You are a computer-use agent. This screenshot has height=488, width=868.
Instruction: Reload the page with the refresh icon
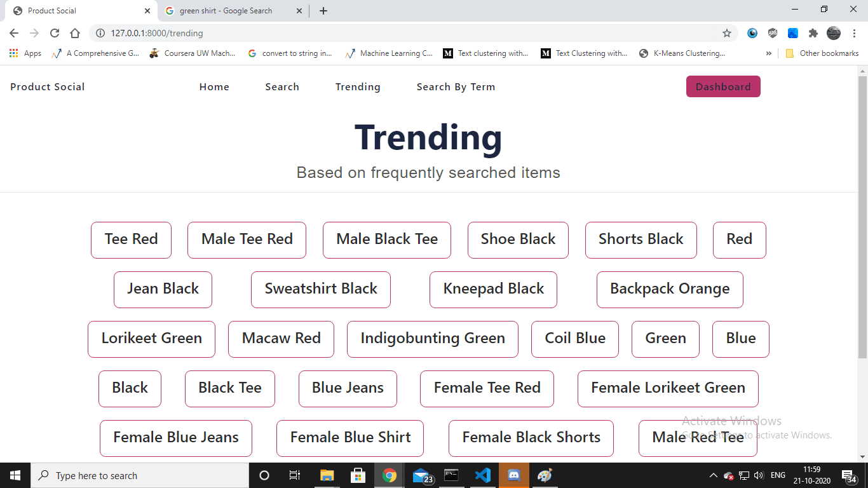tap(55, 33)
